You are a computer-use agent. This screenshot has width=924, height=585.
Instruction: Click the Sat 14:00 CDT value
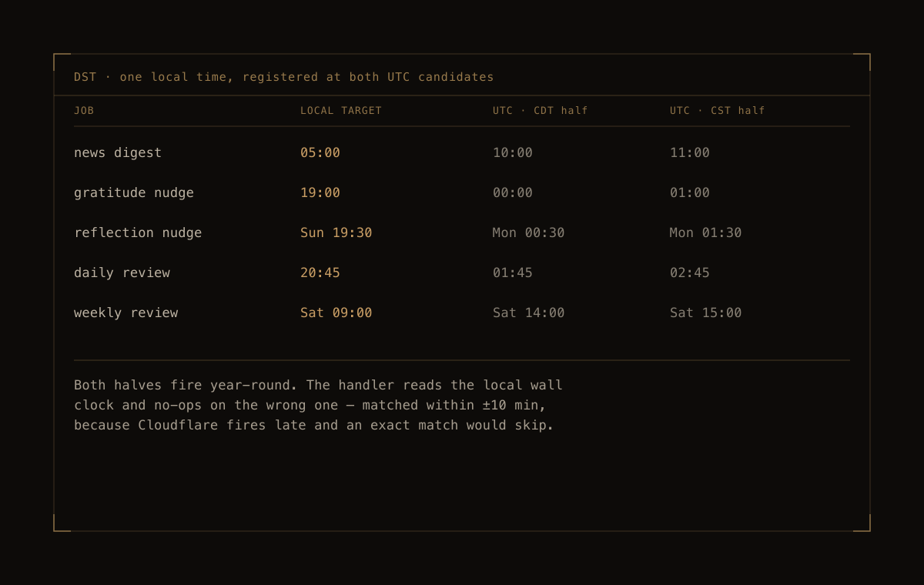pos(529,313)
